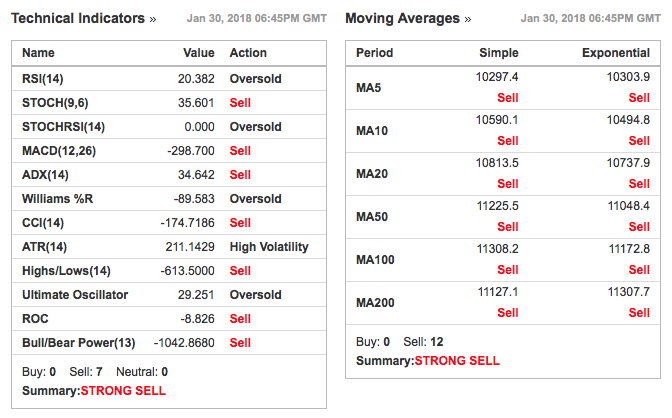This screenshot has height=418, width=672.
Task: Select the MA5 period label
Action: tap(369, 88)
